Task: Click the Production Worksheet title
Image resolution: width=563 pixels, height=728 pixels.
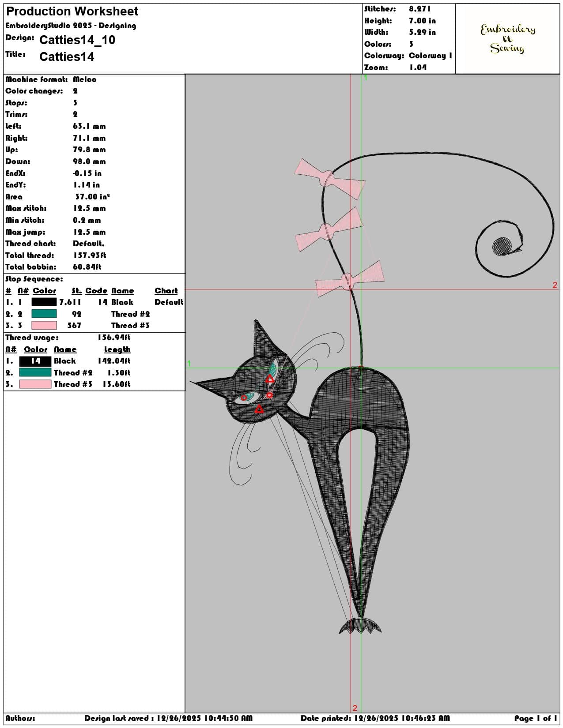Action: (x=72, y=11)
